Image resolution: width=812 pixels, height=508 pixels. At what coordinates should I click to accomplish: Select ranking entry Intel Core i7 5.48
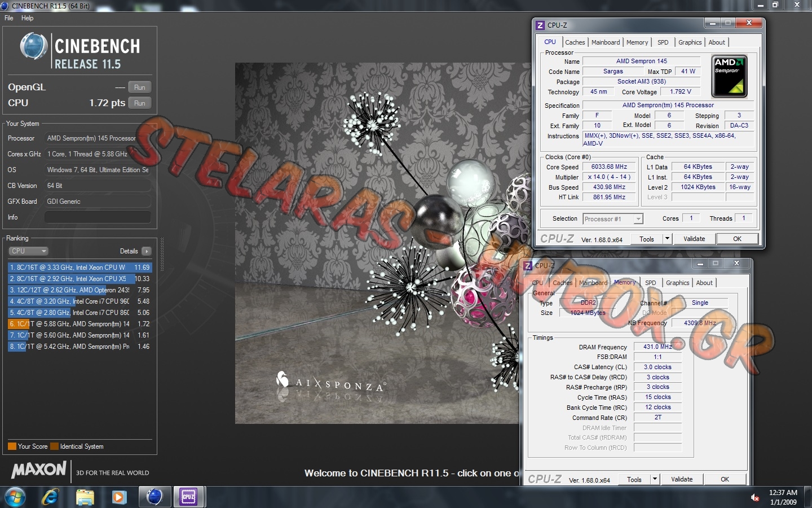tap(80, 301)
